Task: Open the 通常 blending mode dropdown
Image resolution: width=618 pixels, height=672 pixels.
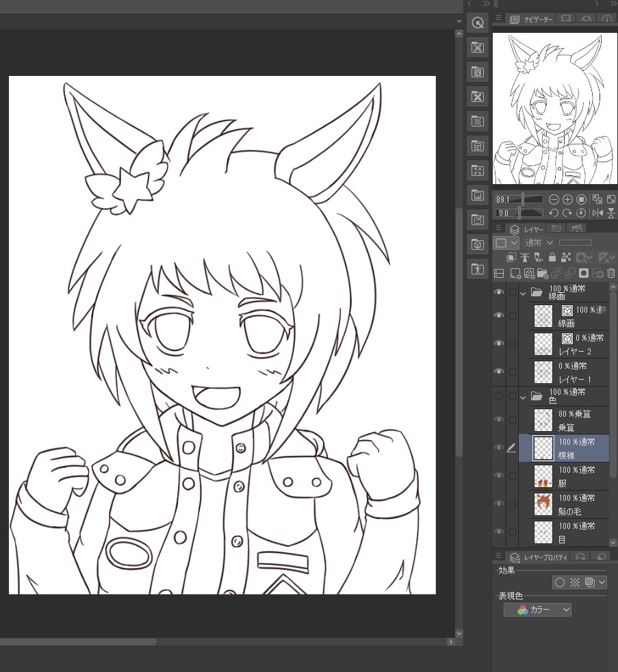Action: pos(539,243)
